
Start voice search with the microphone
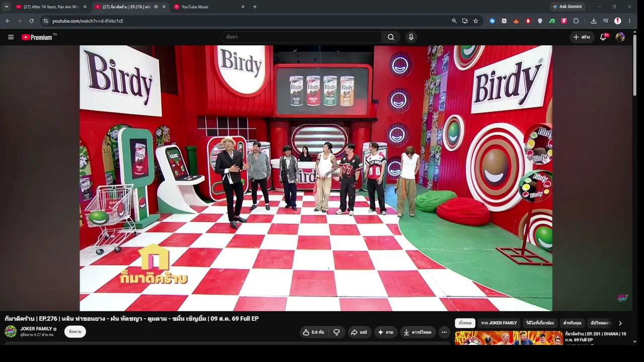(411, 37)
